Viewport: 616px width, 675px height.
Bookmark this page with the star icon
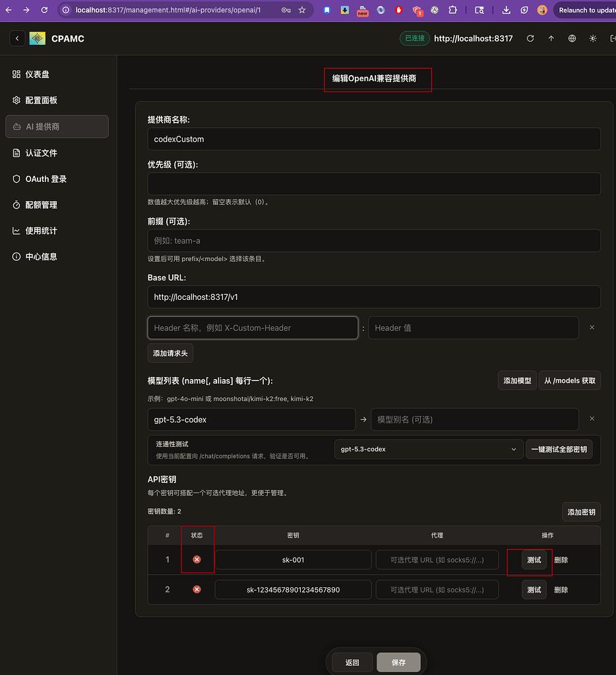pos(302,10)
